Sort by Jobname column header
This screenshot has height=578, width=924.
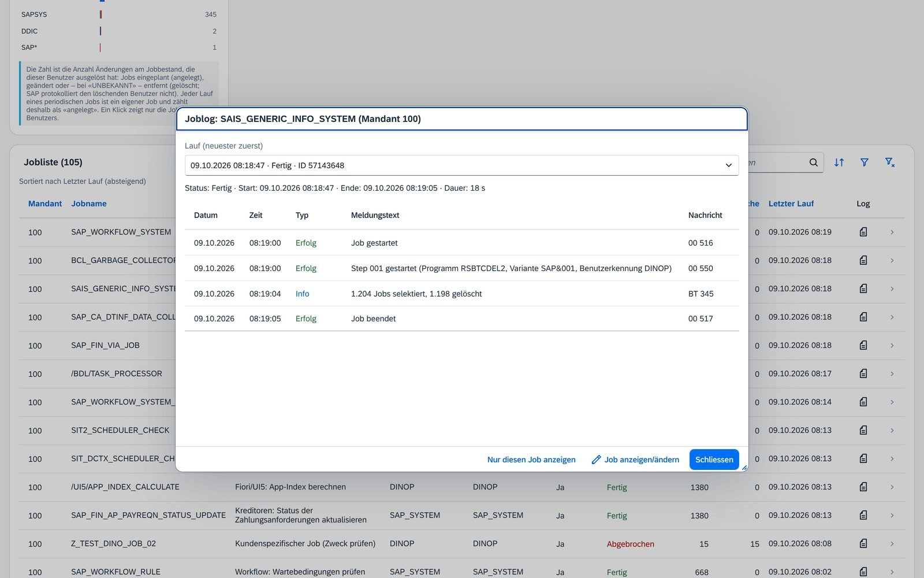click(x=89, y=203)
